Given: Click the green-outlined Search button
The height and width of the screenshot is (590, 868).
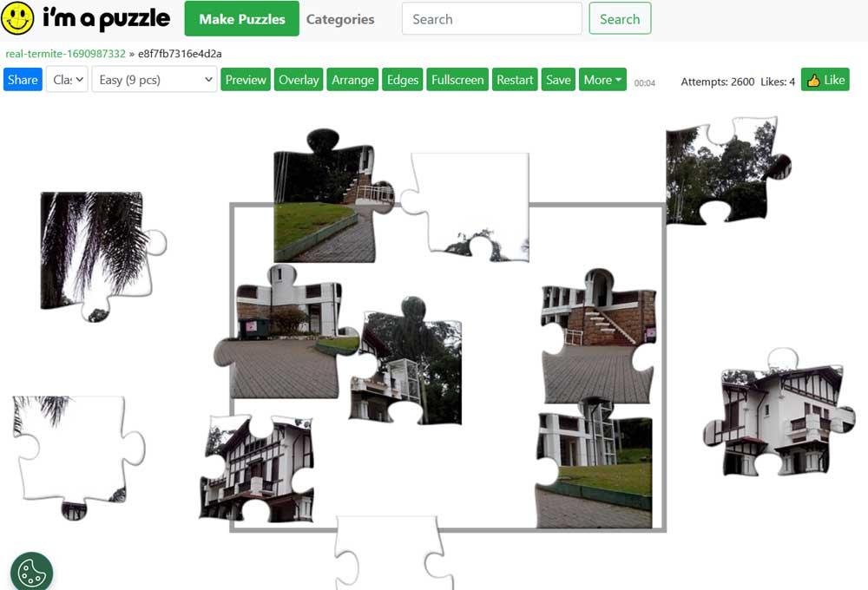Looking at the screenshot, I should click(620, 19).
